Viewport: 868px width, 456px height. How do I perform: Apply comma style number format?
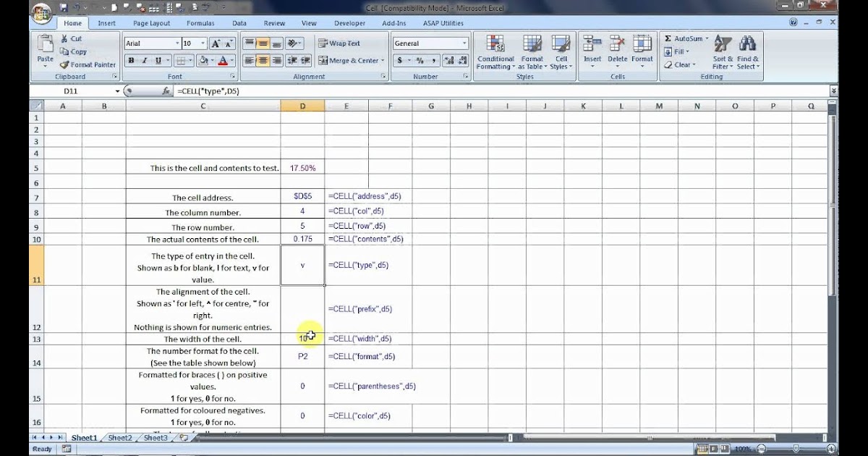433,61
